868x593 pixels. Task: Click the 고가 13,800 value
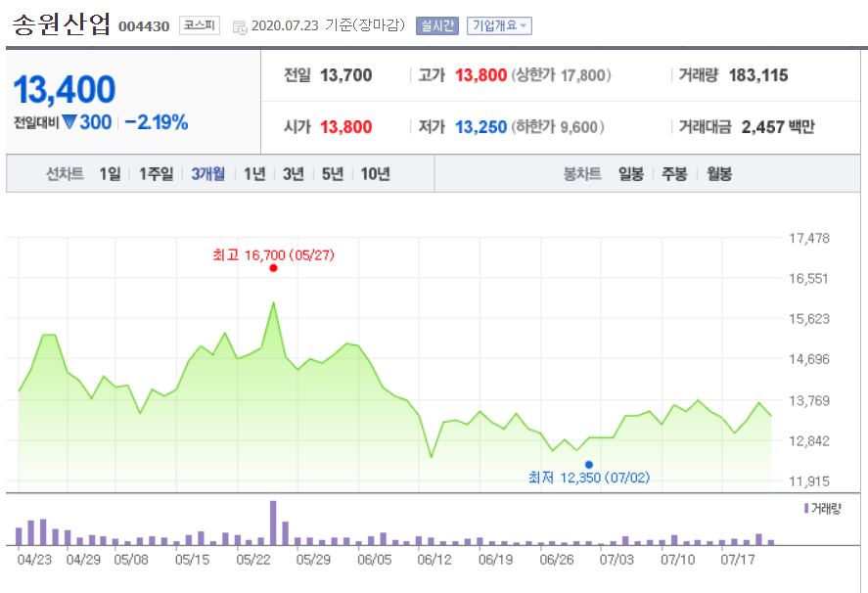pyautogui.click(x=481, y=74)
